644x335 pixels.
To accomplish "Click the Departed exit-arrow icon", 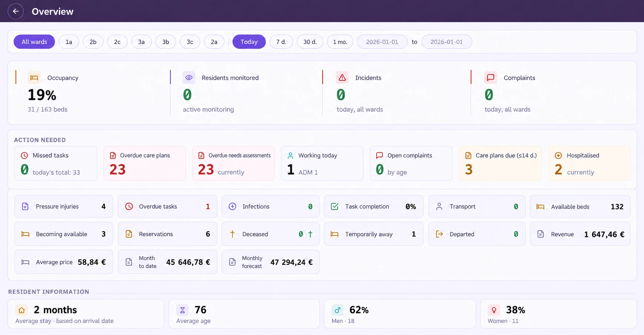I will pos(439,234).
